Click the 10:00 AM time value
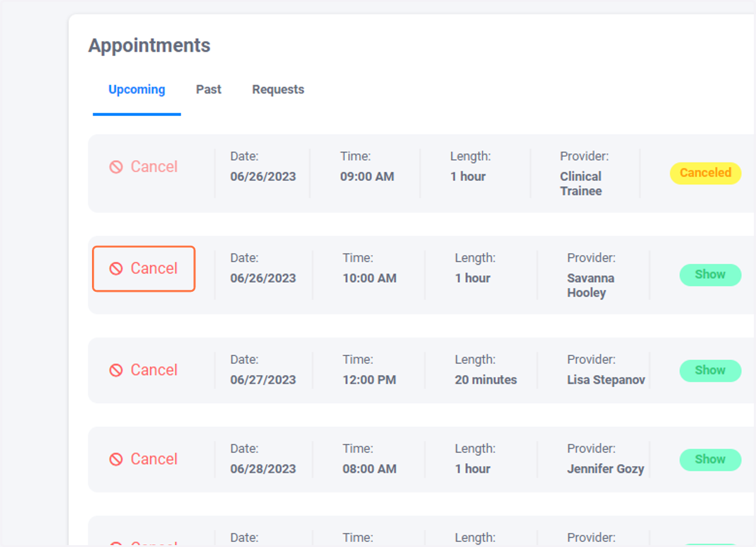Screen dimensions: 756x547 point(370,278)
